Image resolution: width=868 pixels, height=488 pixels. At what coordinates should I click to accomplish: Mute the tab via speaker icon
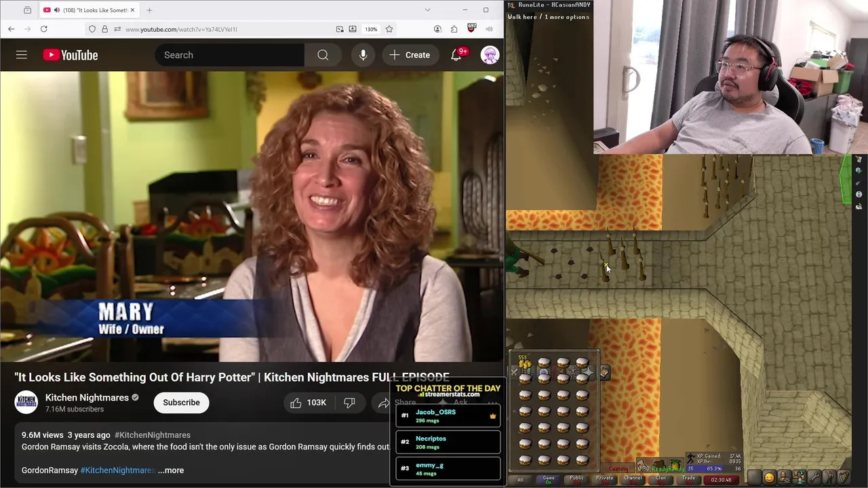tap(56, 10)
